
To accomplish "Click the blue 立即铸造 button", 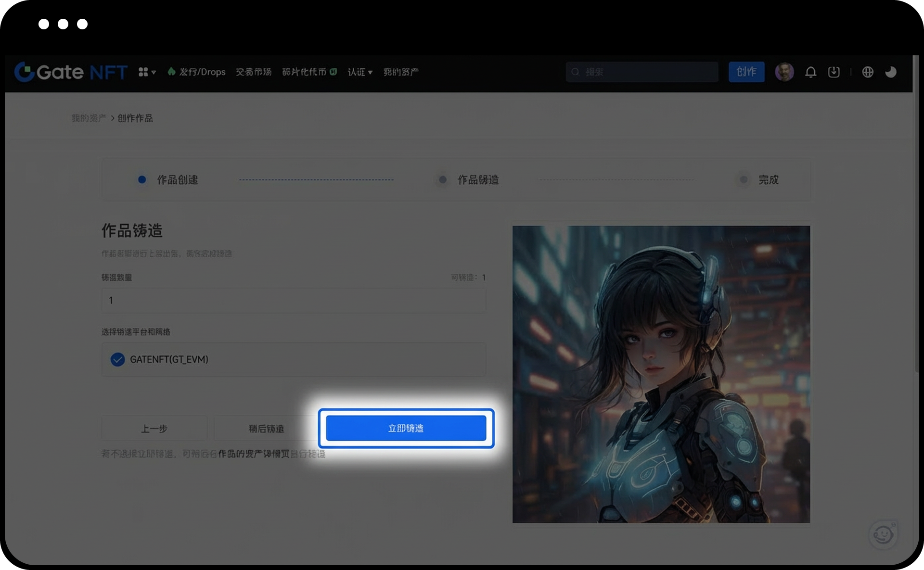I will (406, 428).
